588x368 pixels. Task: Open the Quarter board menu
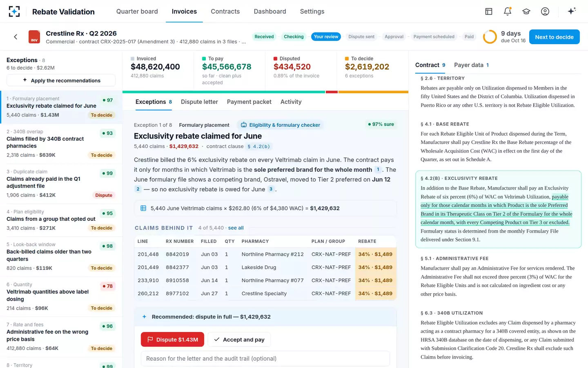(137, 11)
